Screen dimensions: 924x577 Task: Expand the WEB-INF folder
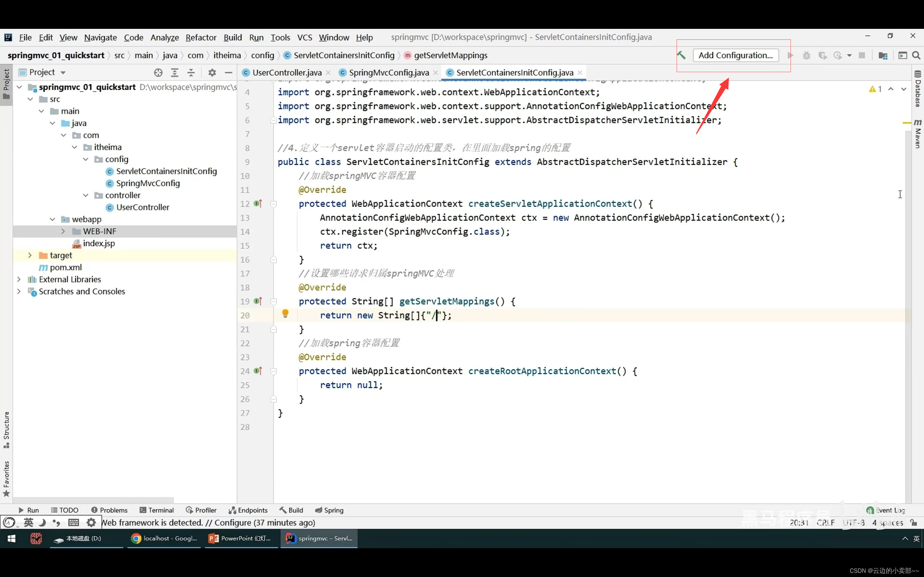tap(63, 231)
